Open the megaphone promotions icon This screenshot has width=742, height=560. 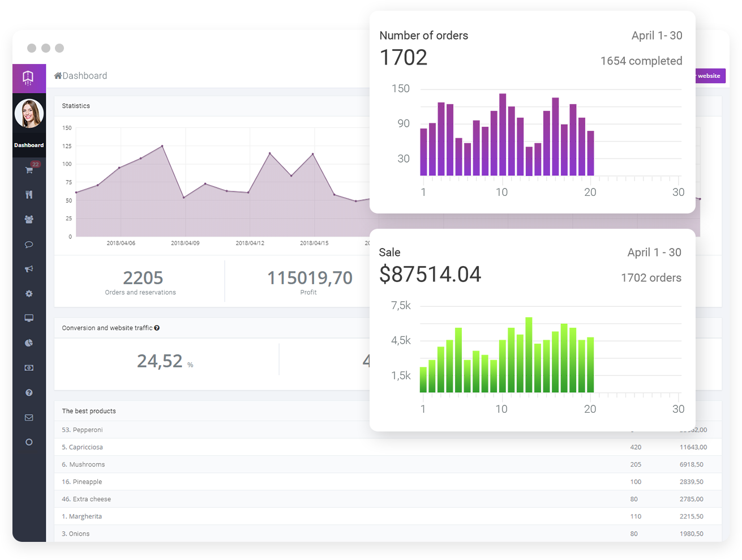(29, 269)
